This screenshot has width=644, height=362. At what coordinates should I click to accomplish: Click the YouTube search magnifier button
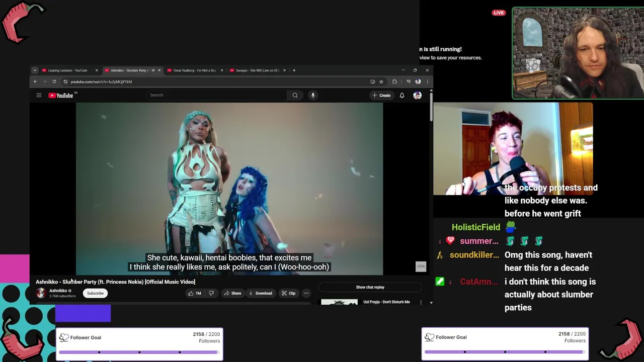tap(295, 95)
